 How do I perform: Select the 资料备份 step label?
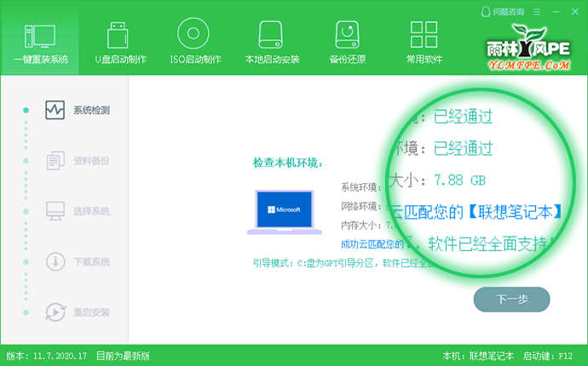click(91, 161)
